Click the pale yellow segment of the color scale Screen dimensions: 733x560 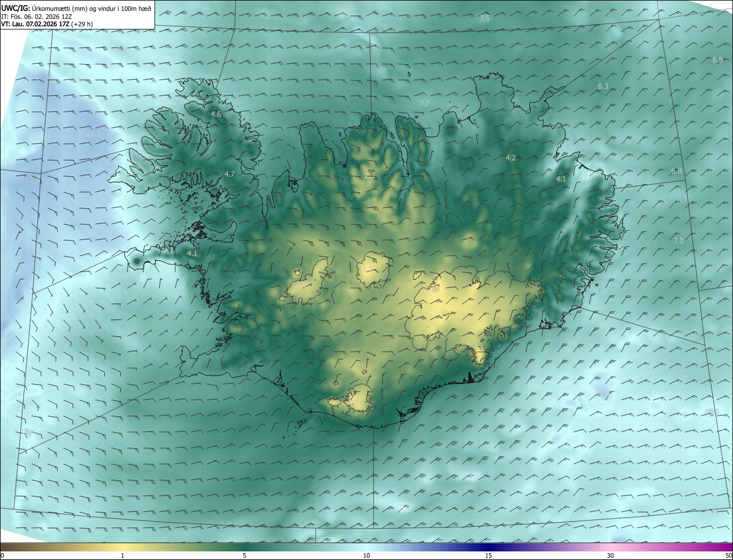123,547
